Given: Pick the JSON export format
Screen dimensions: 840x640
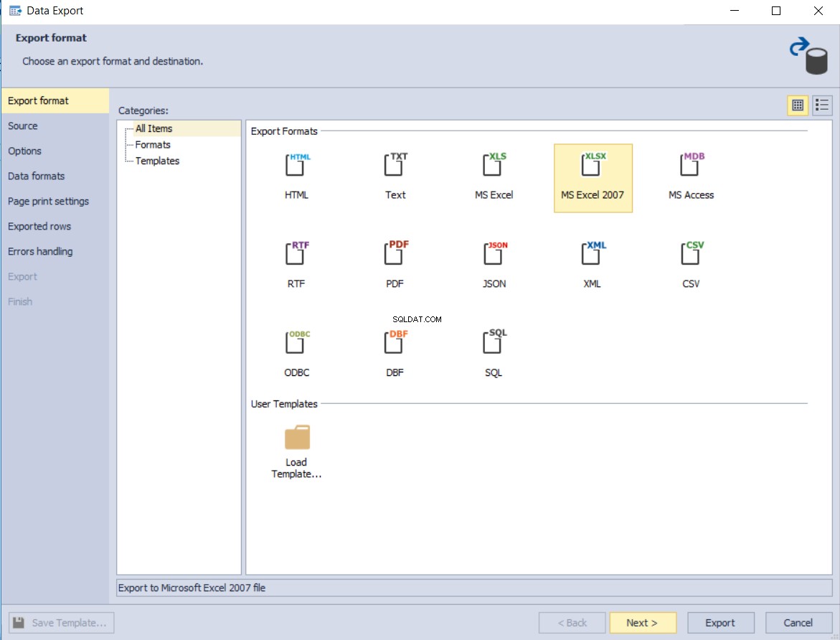Looking at the screenshot, I should click(x=494, y=253).
